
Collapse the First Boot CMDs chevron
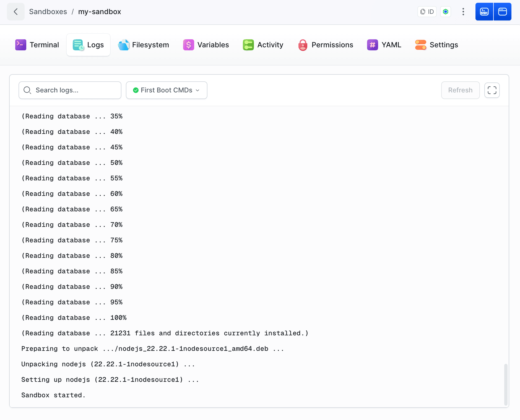[x=197, y=90]
